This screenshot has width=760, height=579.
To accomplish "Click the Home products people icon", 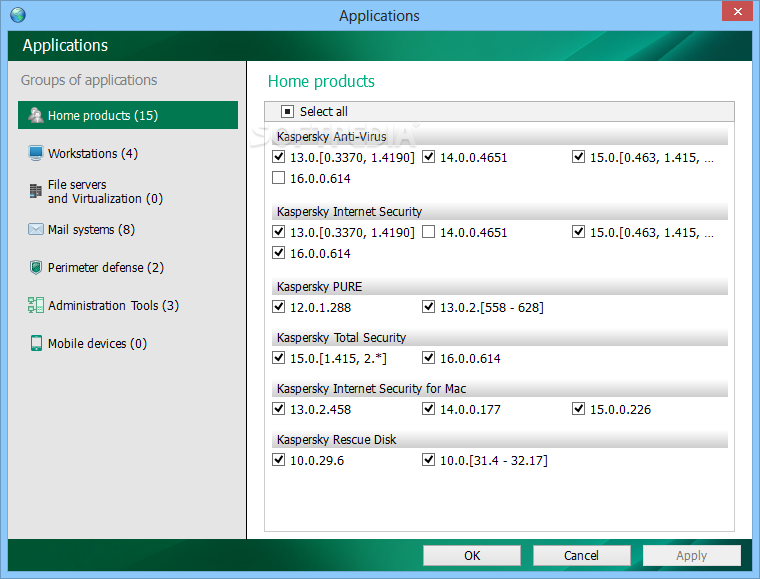I will [35, 115].
